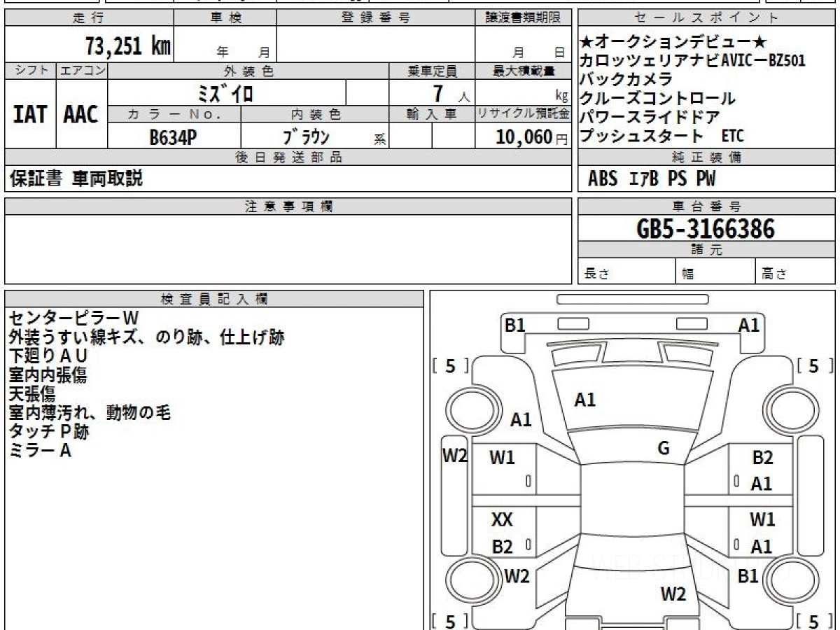The width and height of the screenshot is (840, 630).
Task: Click the 最大積載量 header
Action: coord(523,71)
